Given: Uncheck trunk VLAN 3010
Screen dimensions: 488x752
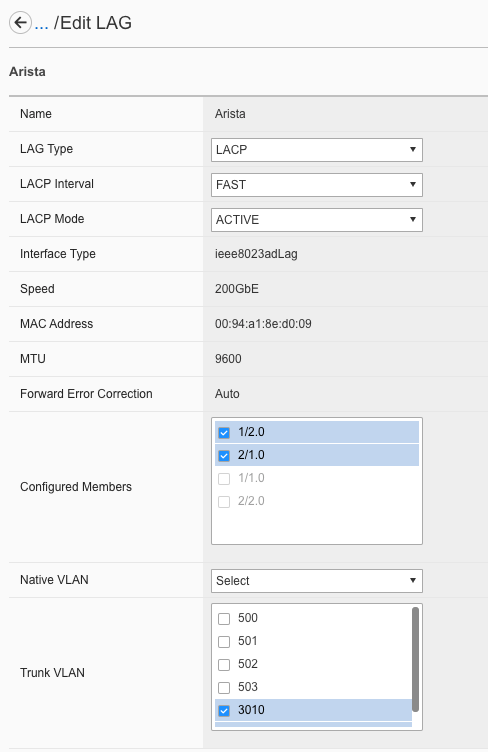Looking at the screenshot, I should coord(224,711).
